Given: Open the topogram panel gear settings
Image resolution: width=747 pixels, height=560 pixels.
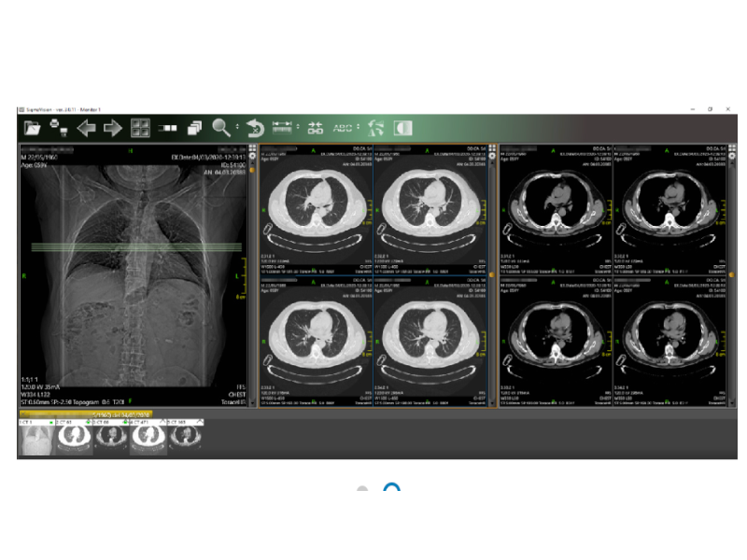Looking at the screenshot, I should click(252, 156).
